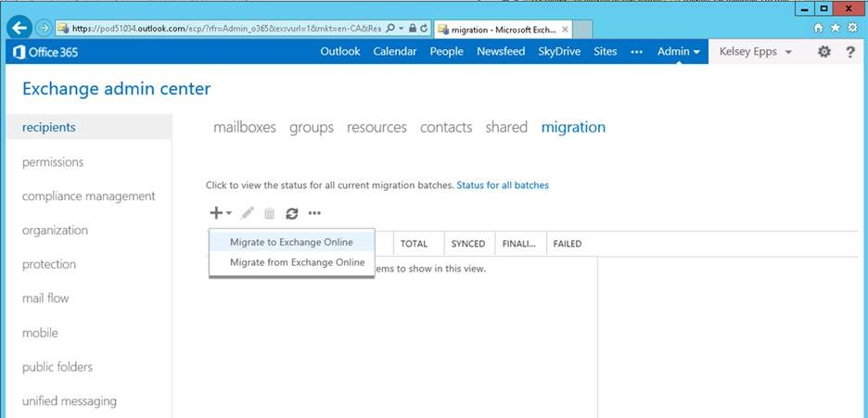Click the Edit pencil icon
The image size is (868, 418).
pos(248,213)
